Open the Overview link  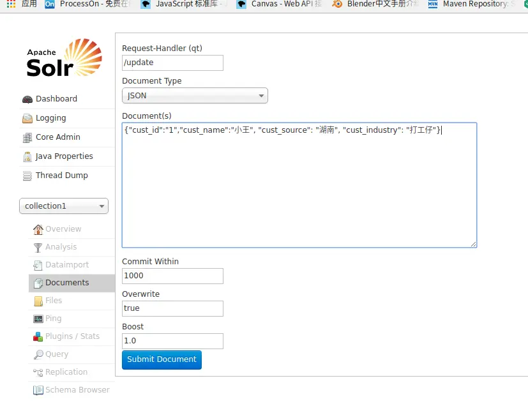63,229
